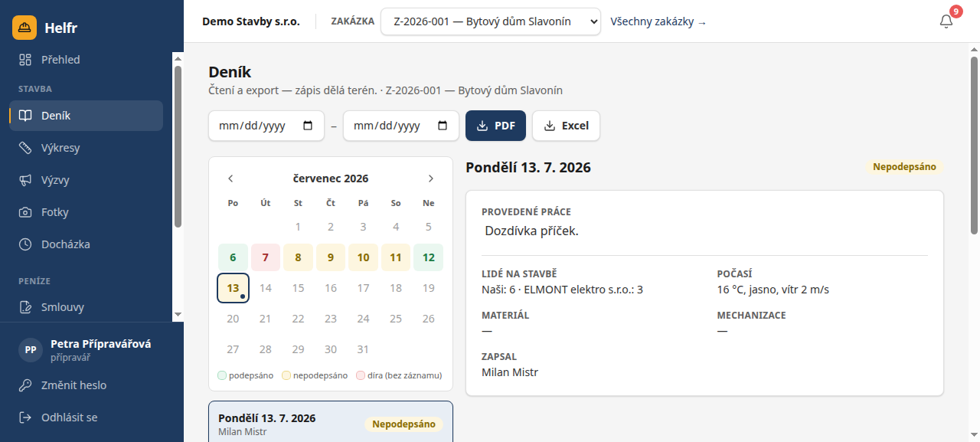Click the Fotky camera icon

(25, 212)
